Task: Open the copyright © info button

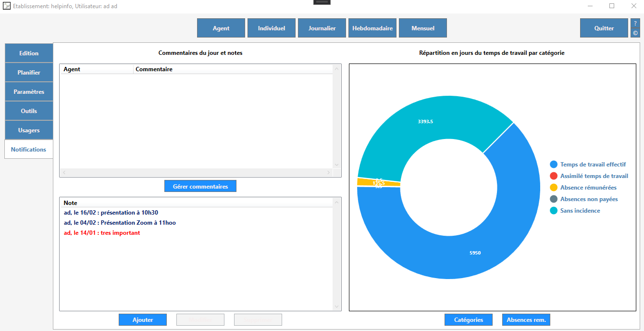Action: click(x=635, y=33)
